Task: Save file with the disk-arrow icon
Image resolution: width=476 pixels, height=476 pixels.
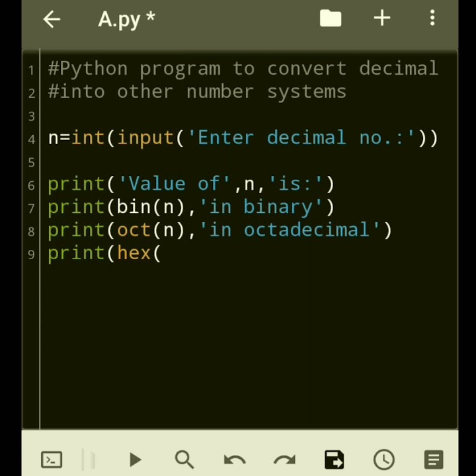Action: (335, 459)
